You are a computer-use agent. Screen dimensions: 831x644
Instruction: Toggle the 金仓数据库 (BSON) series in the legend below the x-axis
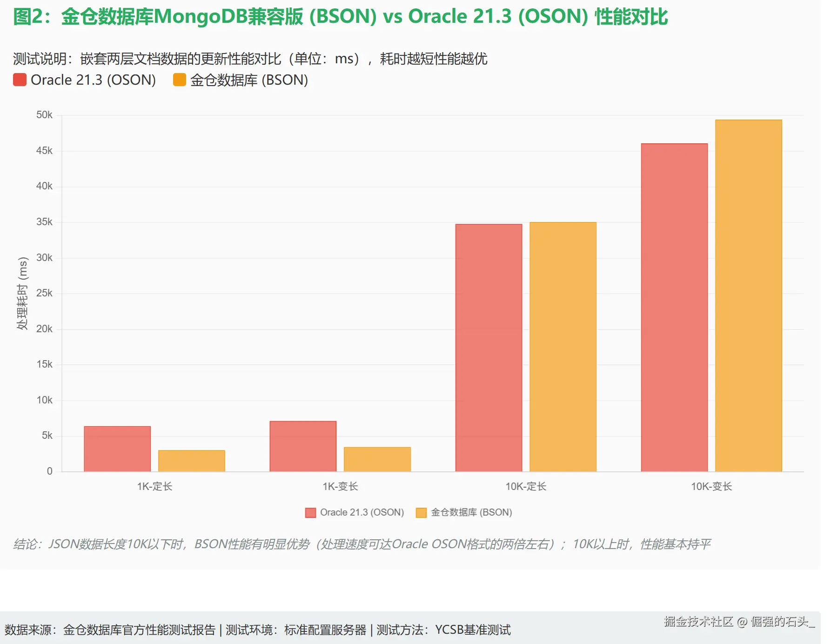pyautogui.click(x=464, y=512)
